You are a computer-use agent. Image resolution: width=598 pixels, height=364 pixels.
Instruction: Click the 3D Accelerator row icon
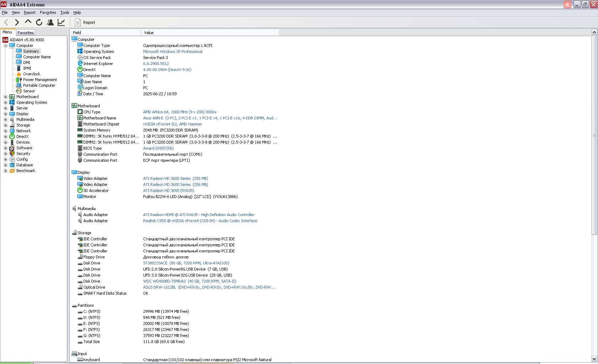coord(80,191)
